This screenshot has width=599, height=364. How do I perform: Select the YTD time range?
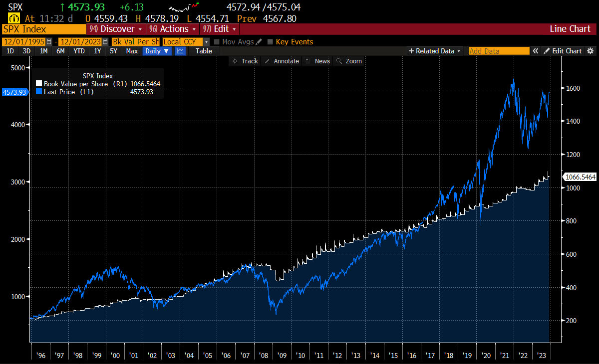point(79,51)
